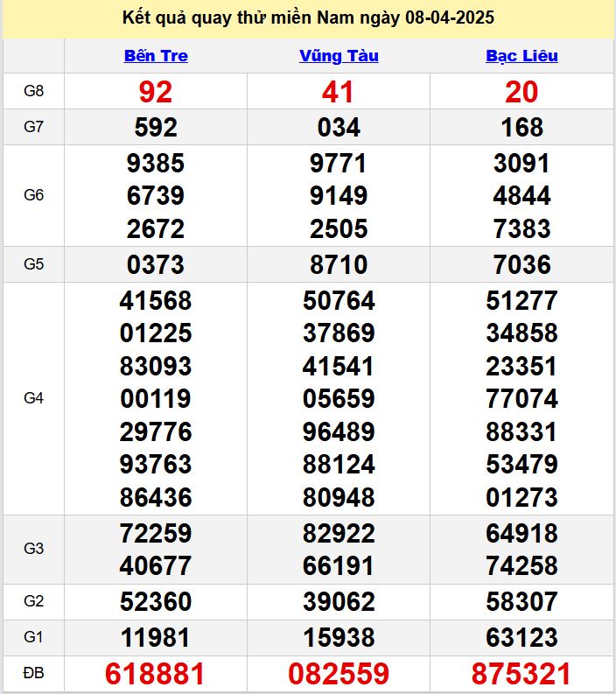Select the G2 row label
This screenshot has width=616, height=694.
[33, 601]
